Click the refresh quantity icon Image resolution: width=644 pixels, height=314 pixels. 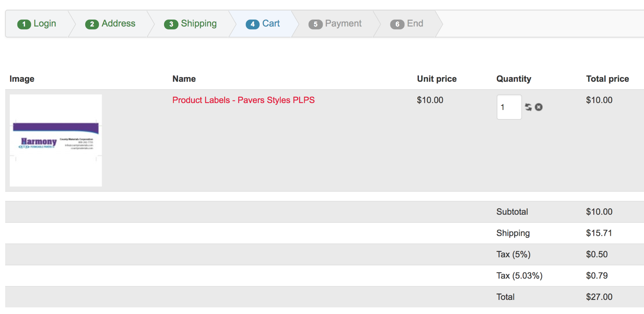pyautogui.click(x=528, y=107)
